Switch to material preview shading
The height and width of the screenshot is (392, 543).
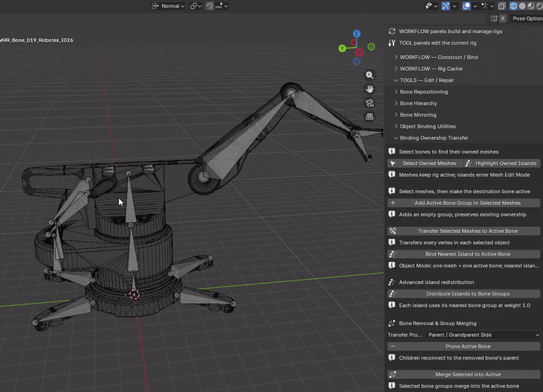pyautogui.click(x=530, y=6)
